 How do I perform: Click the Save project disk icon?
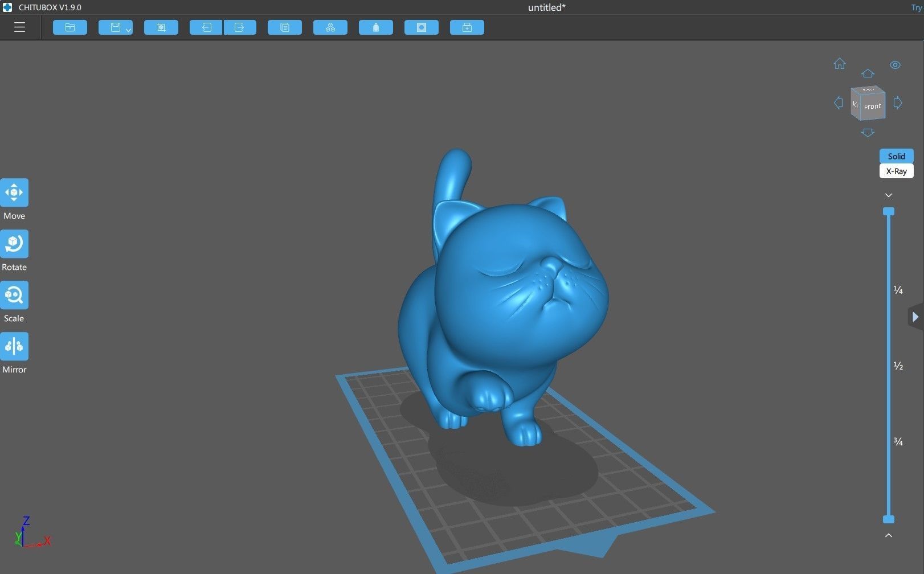[115, 27]
